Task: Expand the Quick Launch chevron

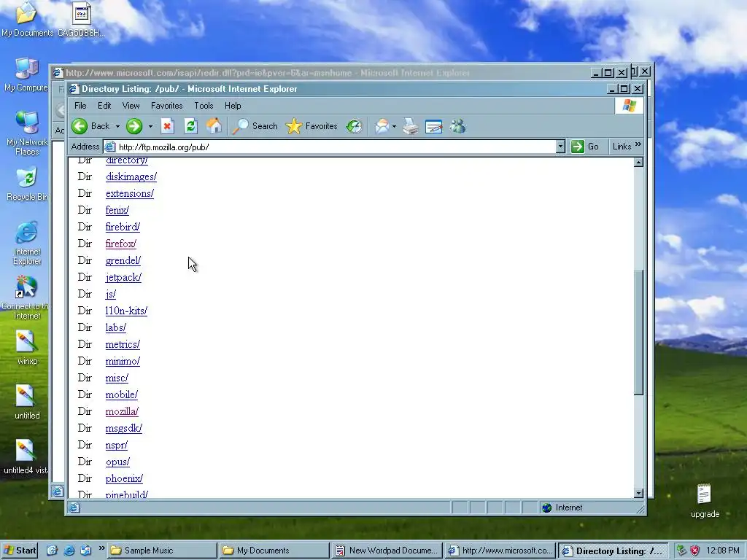Action: coord(101,548)
